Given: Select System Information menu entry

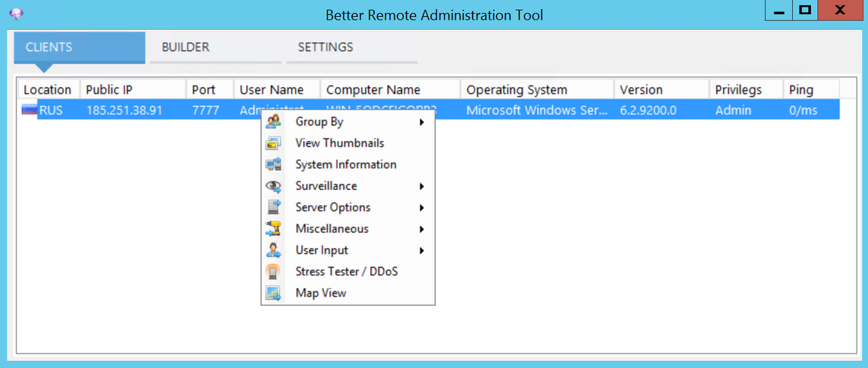Looking at the screenshot, I should coord(348,165).
